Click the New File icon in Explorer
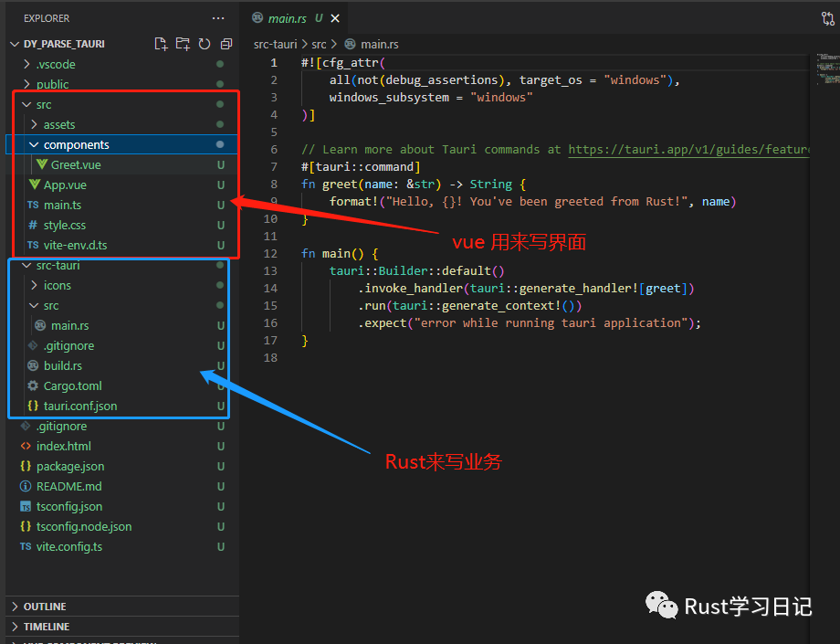 point(161,43)
